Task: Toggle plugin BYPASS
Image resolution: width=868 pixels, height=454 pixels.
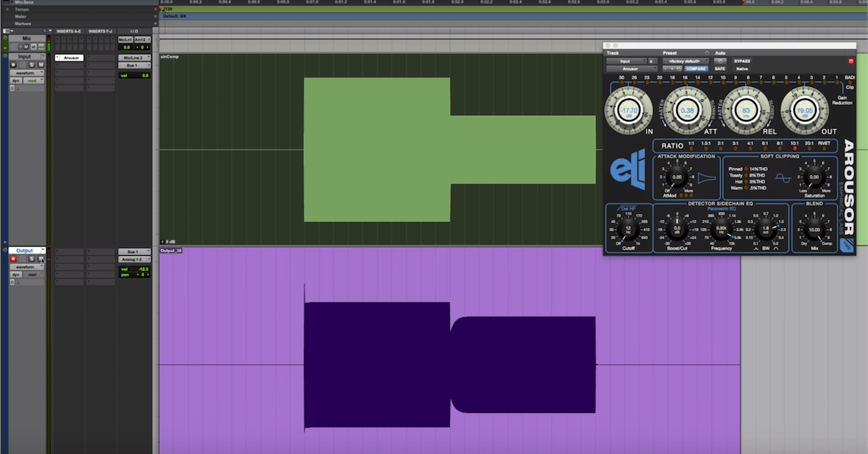Action: (742, 61)
